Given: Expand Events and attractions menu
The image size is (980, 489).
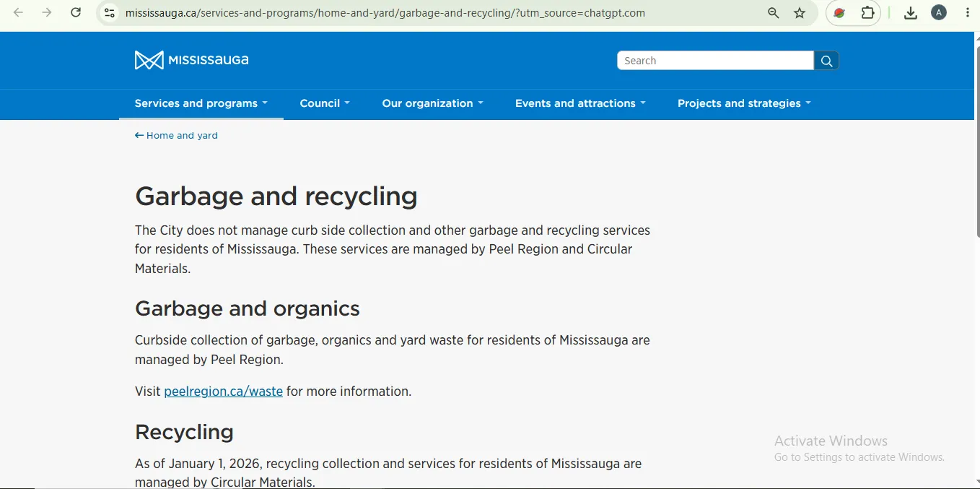Looking at the screenshot, I should point(581,103).
